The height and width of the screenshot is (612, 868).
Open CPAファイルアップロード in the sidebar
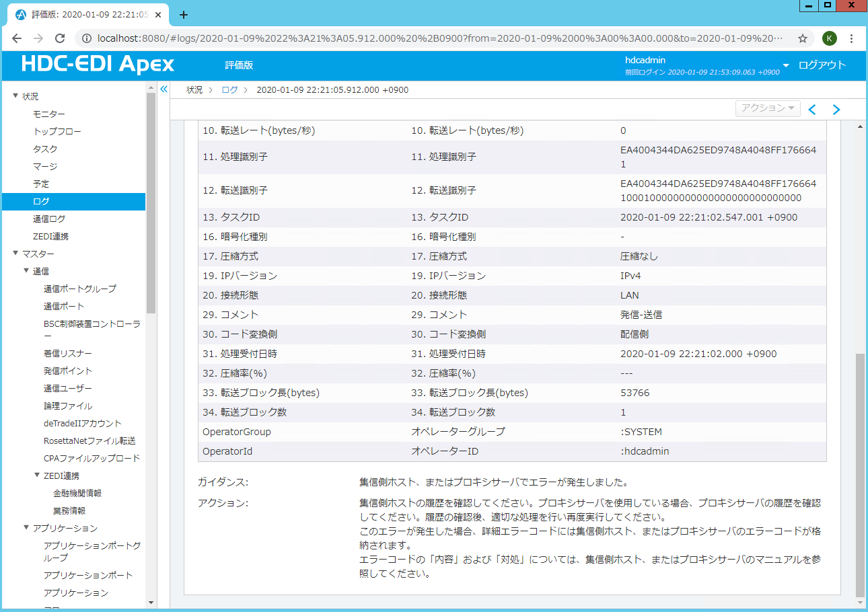(x=92, y=458)
